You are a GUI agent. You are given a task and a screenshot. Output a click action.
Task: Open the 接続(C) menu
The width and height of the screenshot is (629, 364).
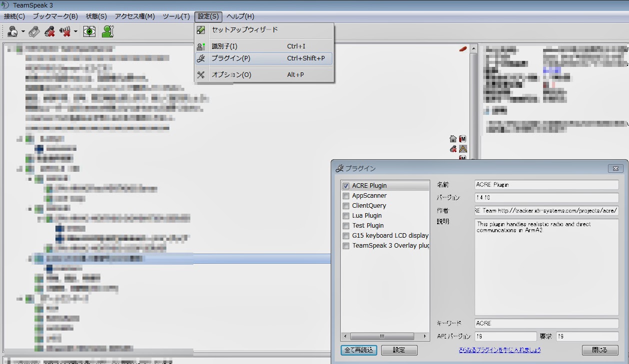point(14,16)
